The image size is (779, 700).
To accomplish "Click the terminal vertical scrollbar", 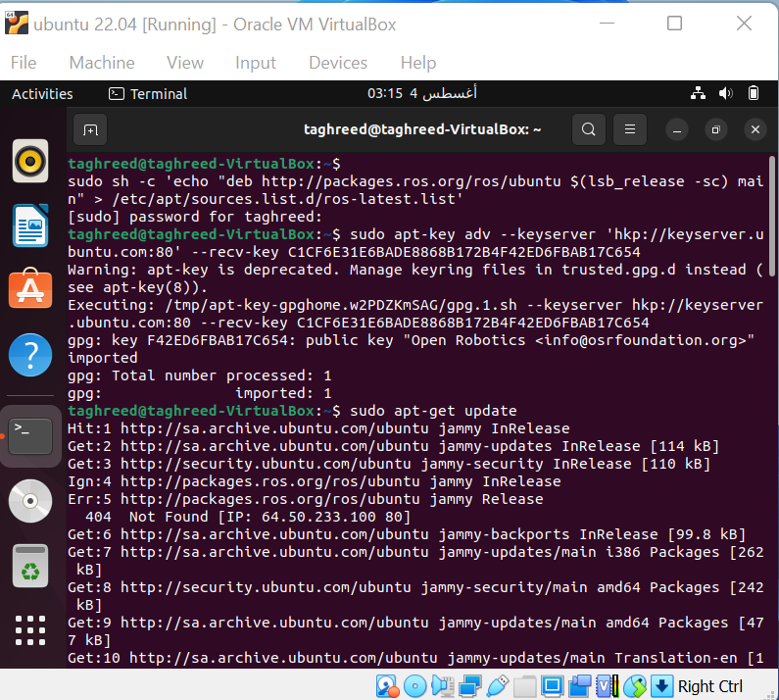I will pyautogui.click(x=771, y=217).
